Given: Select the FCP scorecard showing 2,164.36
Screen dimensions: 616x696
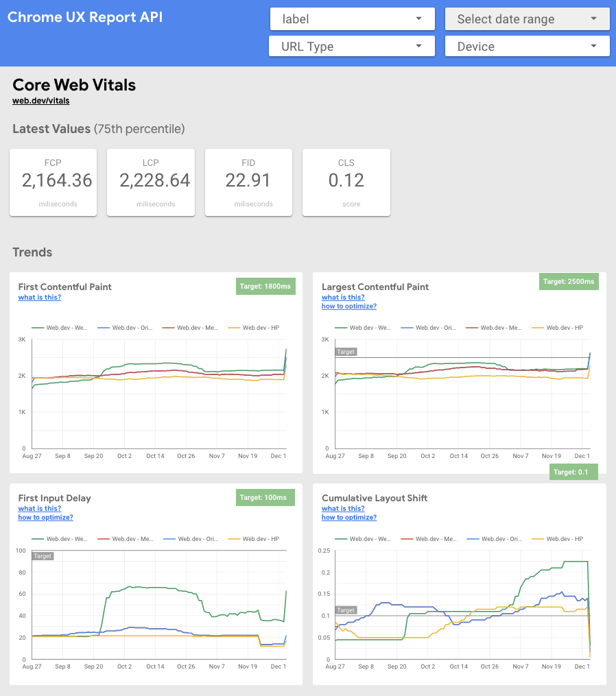Looking at the screenshot, I should pyautogui.click(x=53, y=182).
